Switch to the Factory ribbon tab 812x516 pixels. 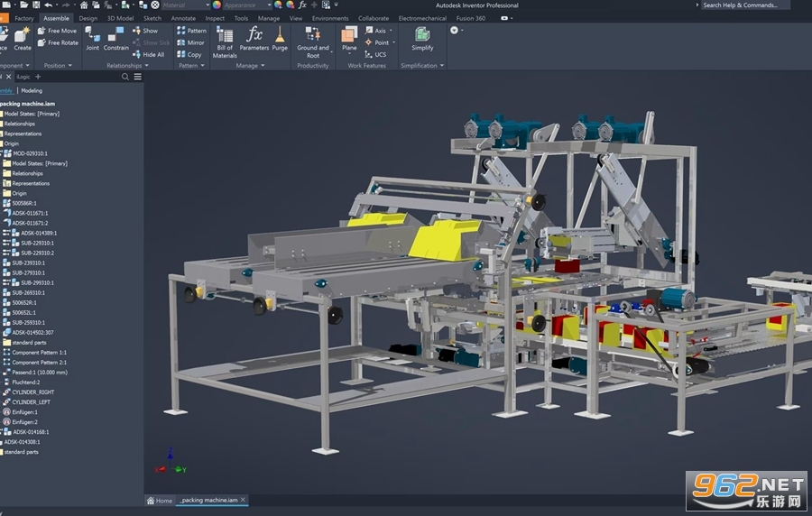pos(23,18)
